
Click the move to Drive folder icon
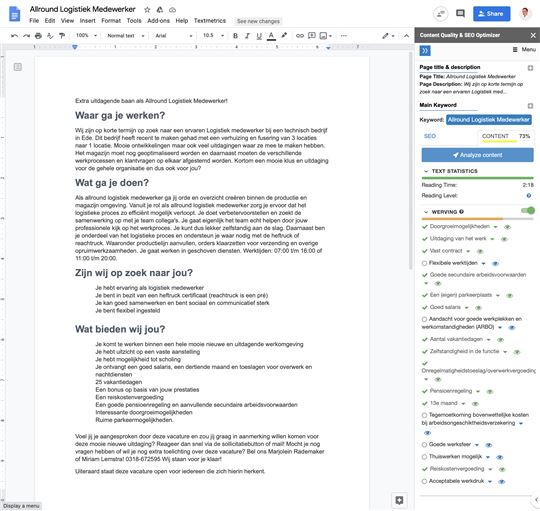(160, 10)
